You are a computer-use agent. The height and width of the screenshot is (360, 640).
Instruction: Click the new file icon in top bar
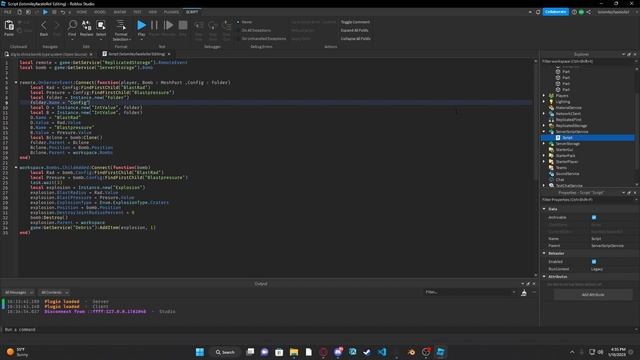[x=19, y=12]
